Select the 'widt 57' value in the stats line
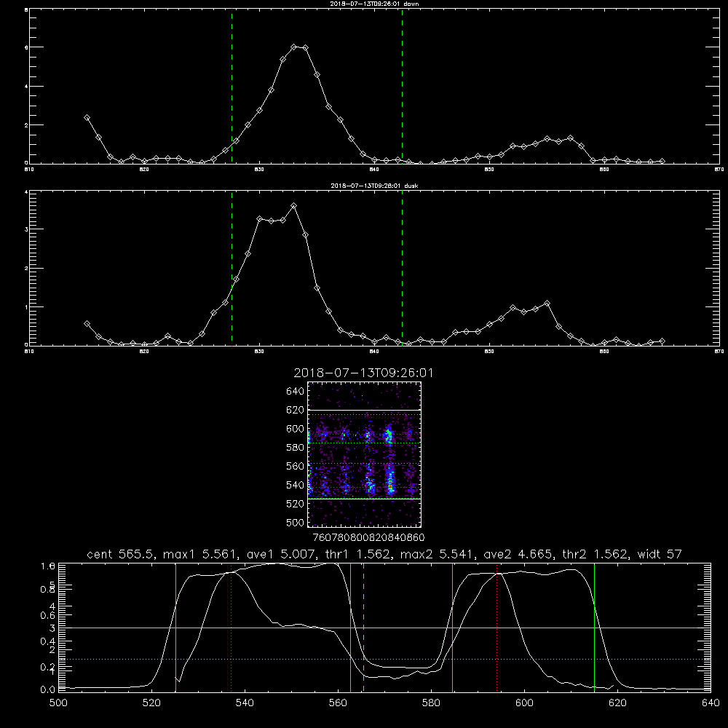Viewport: 728px width, 728px height. coord(660,554)
